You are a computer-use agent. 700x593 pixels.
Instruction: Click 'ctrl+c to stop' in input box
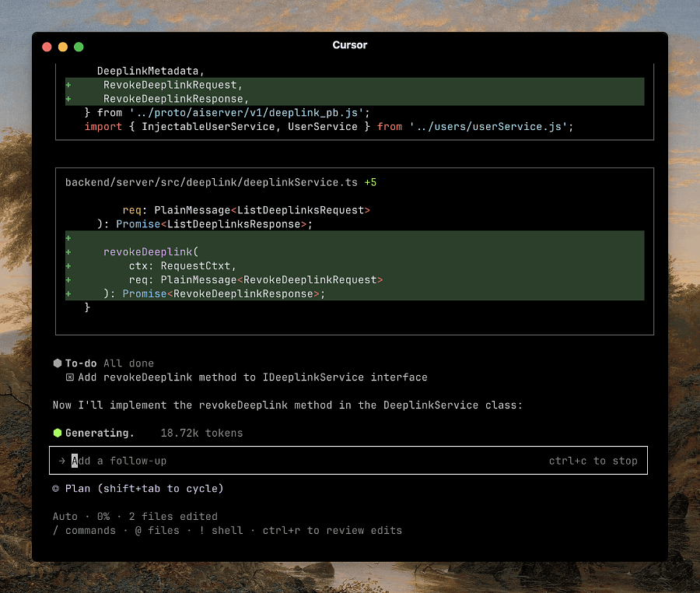[x=593, y=461]
